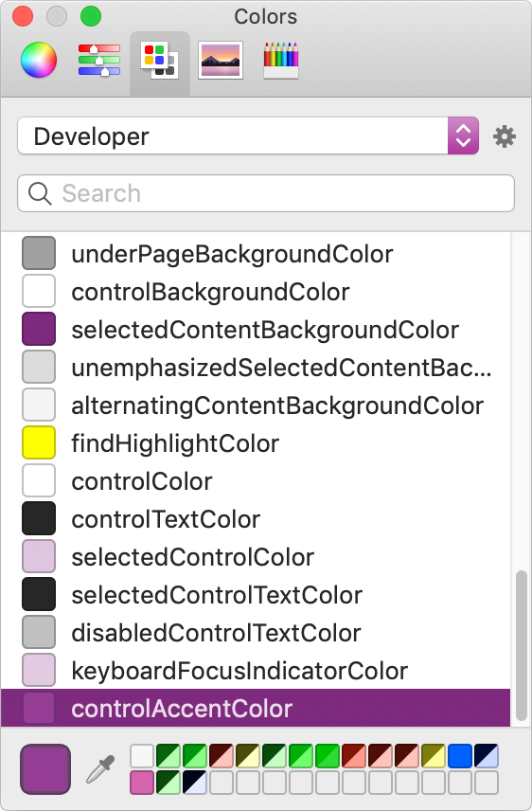Open the gear actions menu

pos(505,136)
